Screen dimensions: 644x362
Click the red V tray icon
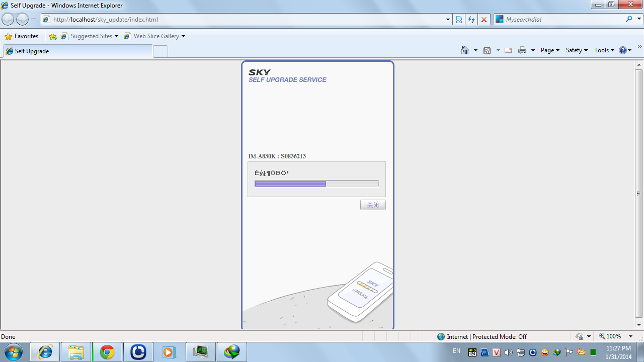497,352
